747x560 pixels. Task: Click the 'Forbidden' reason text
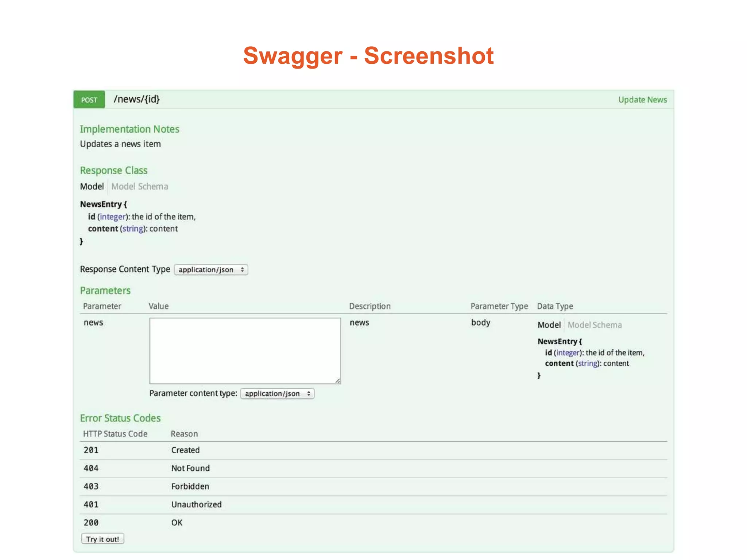190,486
